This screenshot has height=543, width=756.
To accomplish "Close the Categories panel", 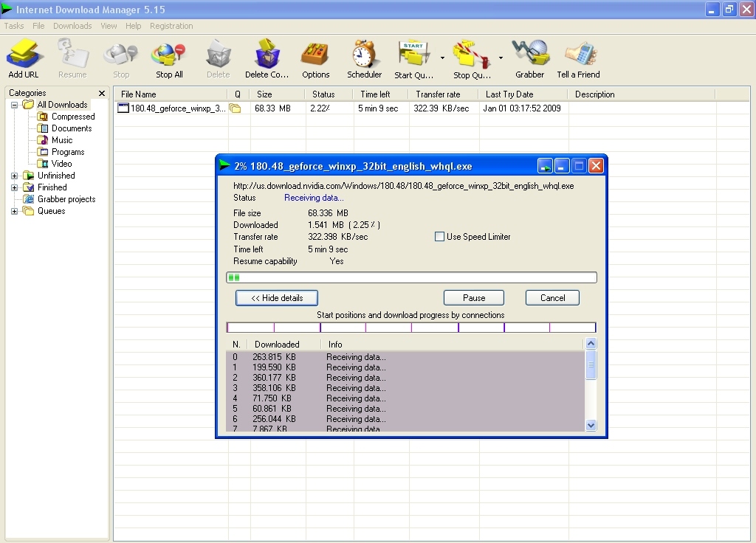I will [102, 94].
